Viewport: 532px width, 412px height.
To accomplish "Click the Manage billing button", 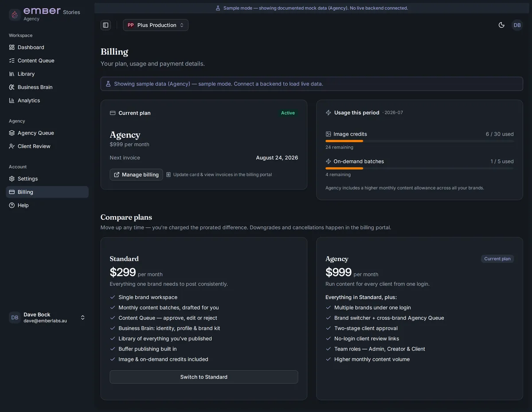I will click(136, 175).
